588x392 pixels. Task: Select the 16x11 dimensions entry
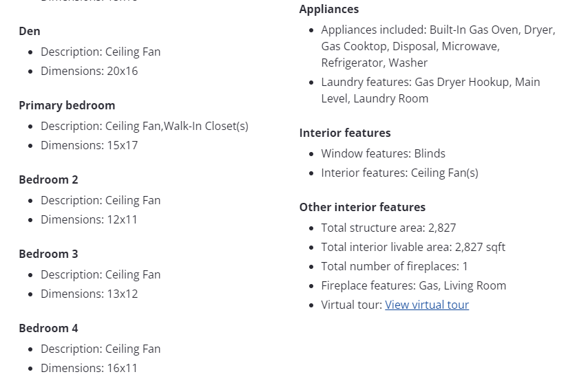[x=89, y=368]
